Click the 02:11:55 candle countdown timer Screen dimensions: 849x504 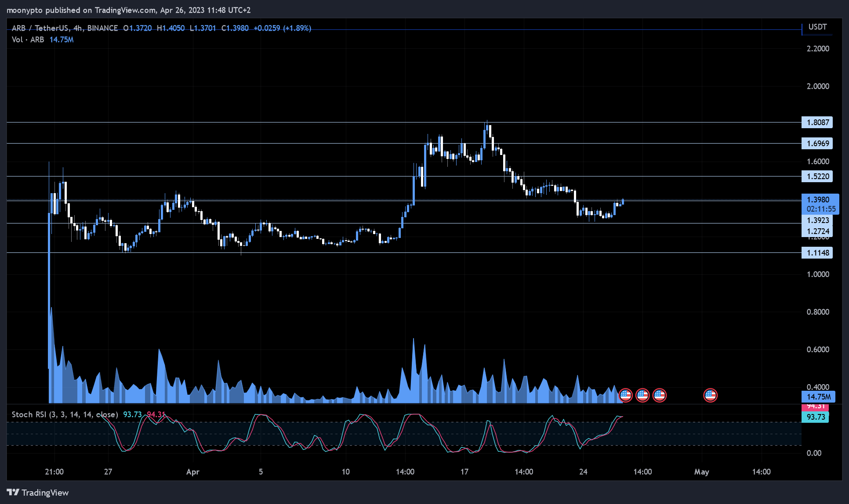(821, 209)
